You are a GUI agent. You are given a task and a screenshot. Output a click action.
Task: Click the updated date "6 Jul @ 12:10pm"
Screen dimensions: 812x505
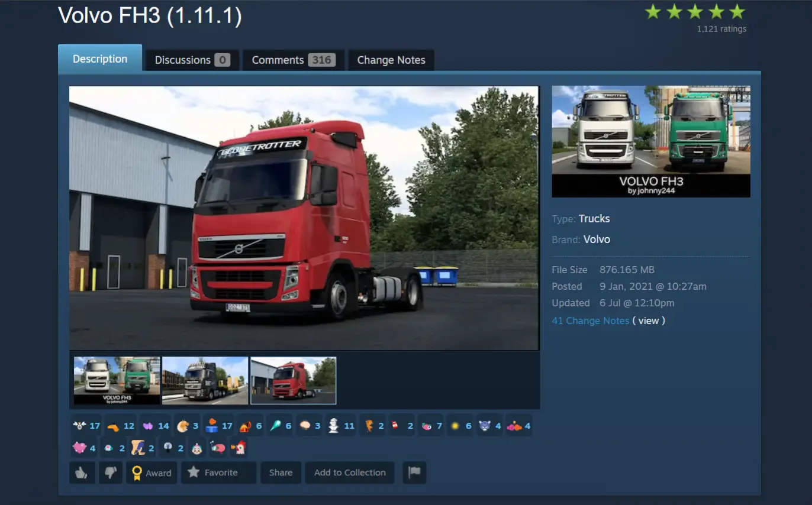click(x=637, y=303)
